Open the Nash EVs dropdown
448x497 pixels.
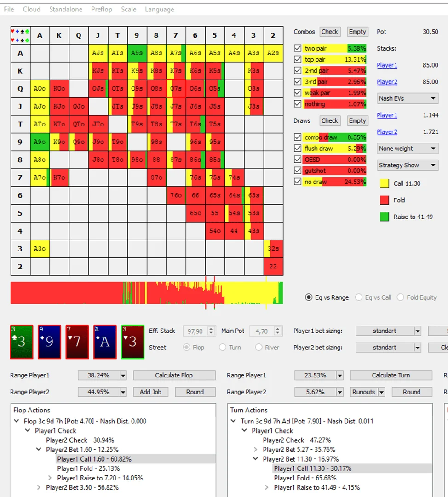click(x=408, y=98)
